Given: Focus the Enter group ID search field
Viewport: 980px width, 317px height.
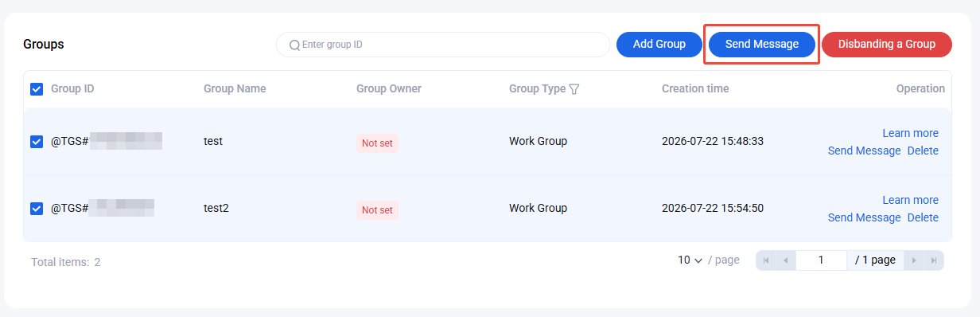Looking at the screenshot, I should 442,45.
